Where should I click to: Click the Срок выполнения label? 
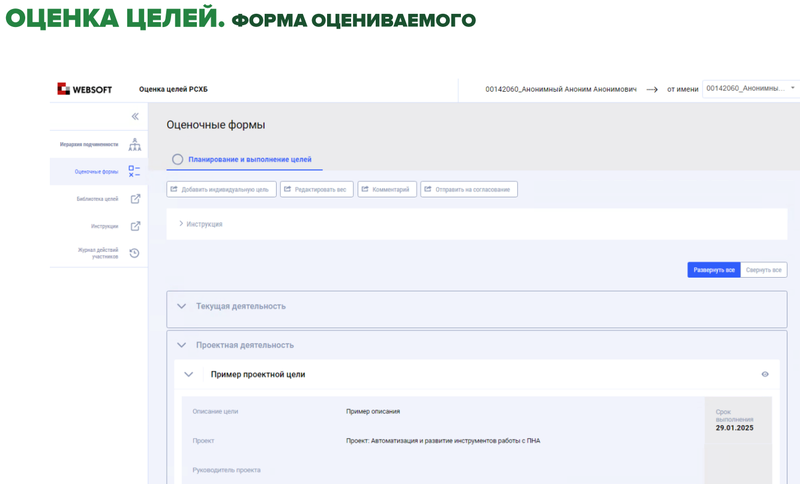coord(734,416)
